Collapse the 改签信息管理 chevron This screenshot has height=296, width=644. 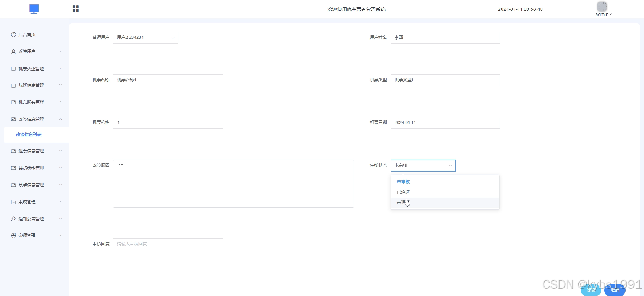click(60, 119)
